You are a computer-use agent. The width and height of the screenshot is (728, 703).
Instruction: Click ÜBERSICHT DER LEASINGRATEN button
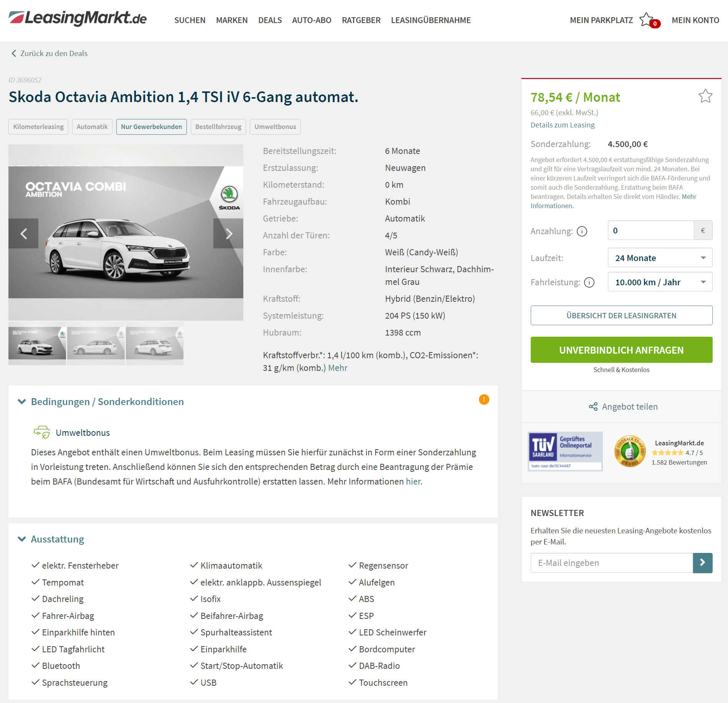(621, 315)
